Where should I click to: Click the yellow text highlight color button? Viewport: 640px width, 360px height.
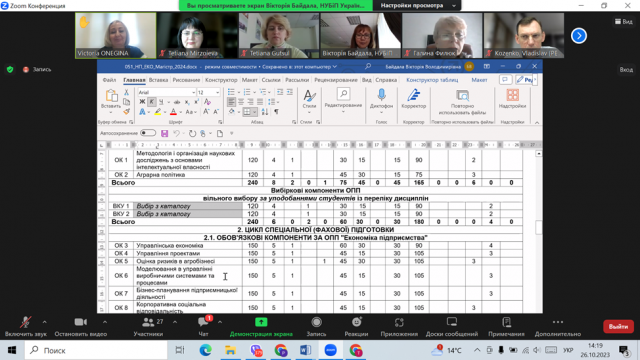[158, 112]
